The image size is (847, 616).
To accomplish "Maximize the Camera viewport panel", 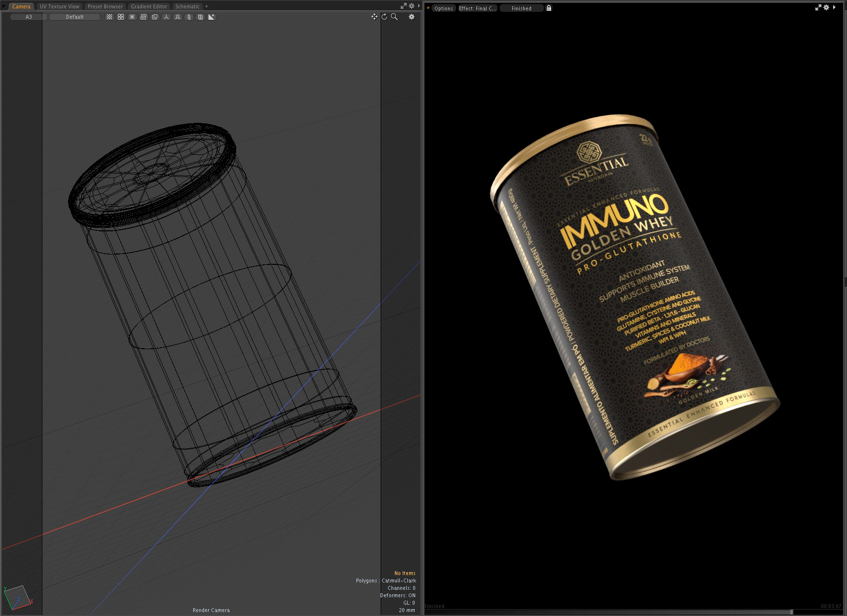I will 403,6.
